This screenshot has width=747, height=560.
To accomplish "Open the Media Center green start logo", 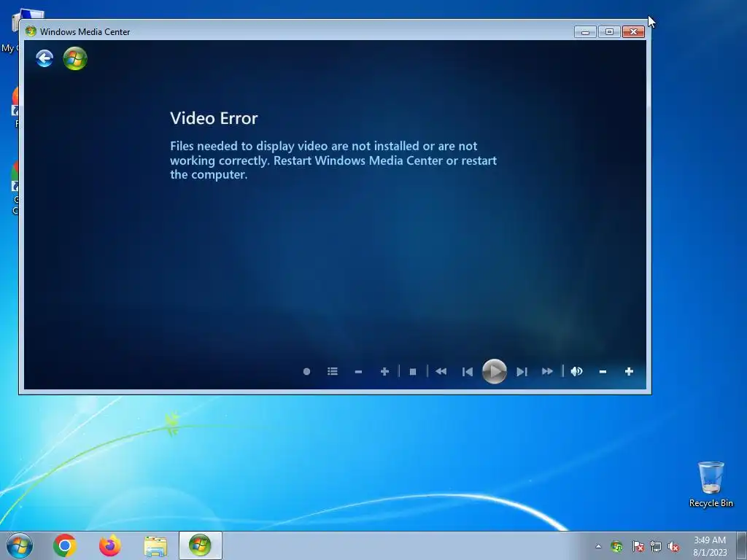I will pyautogui.click(x=75, y=58).
